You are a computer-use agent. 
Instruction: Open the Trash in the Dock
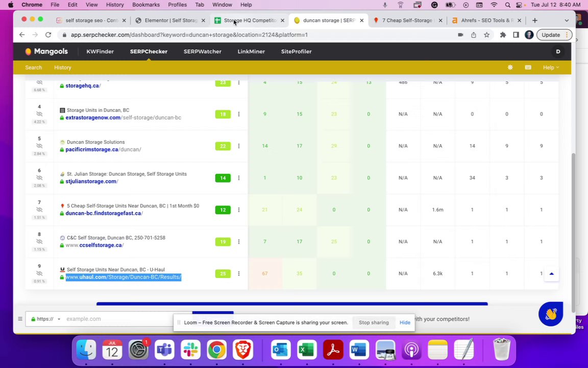pyautogui.click(x=501, y=350)
